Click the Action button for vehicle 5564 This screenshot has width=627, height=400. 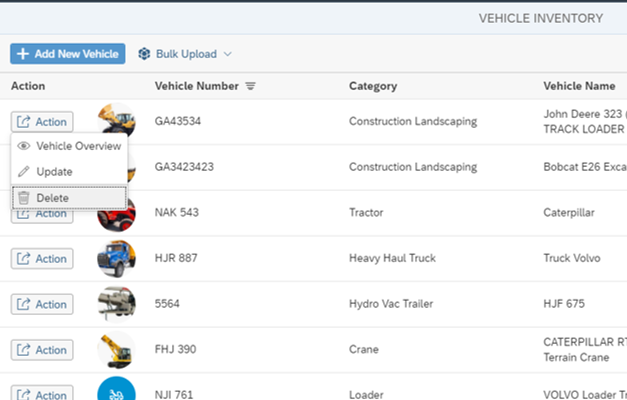[42, 304]
